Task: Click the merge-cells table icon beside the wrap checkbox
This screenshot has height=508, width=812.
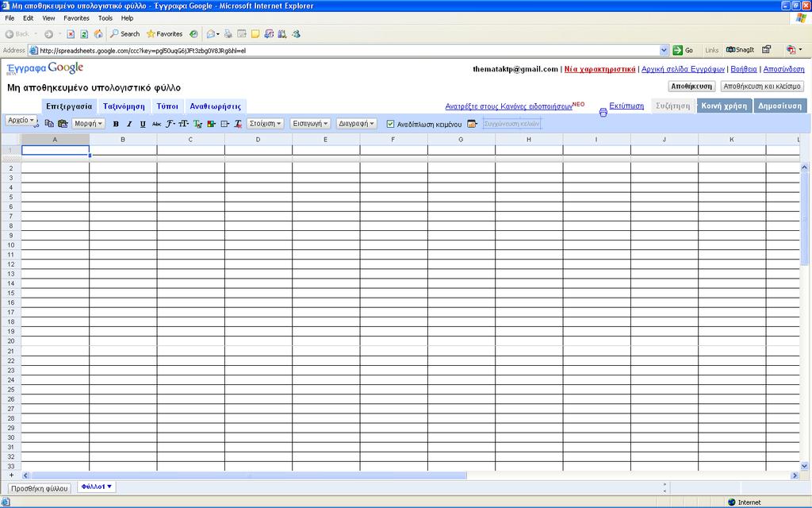Action: point(472,124)
